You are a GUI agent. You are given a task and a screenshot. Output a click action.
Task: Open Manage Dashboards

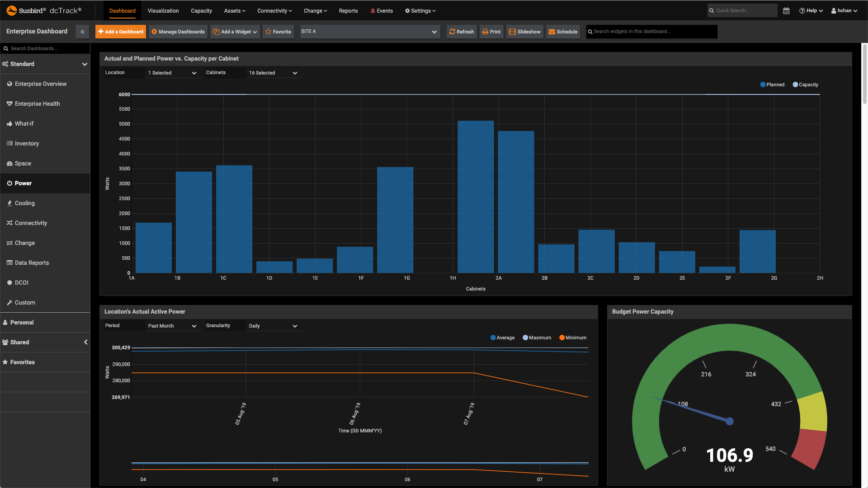pos(178,32)
